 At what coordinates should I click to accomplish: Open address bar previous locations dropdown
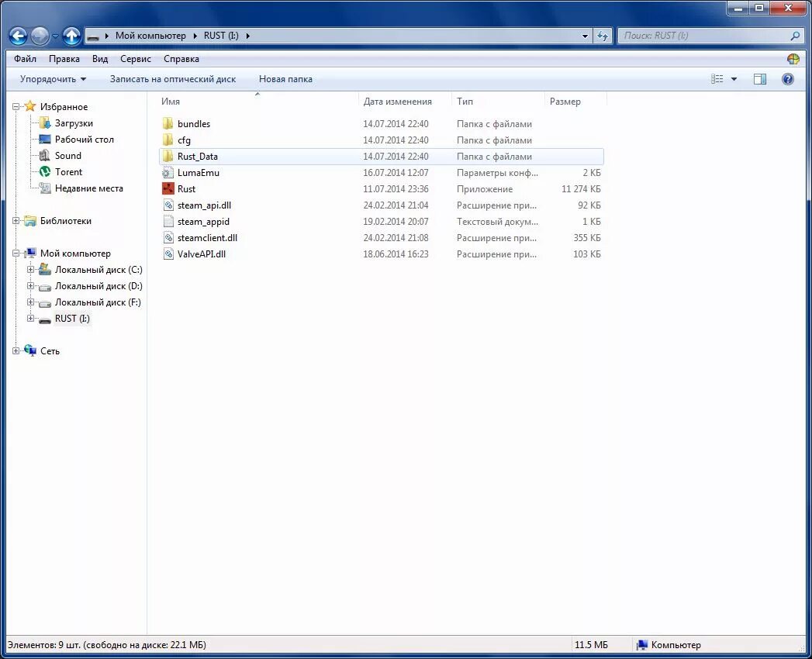click(585, 36)
